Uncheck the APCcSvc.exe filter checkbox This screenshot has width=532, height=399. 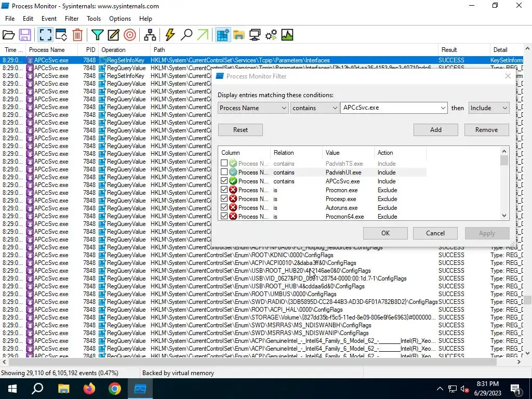[224, 181]
